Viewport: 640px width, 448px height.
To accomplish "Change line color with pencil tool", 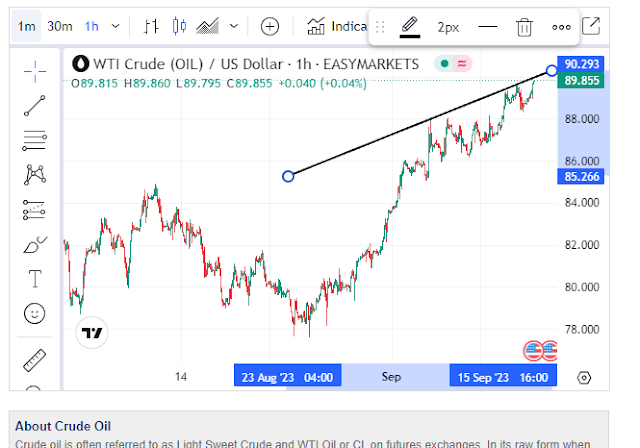I will pos(410,27).
